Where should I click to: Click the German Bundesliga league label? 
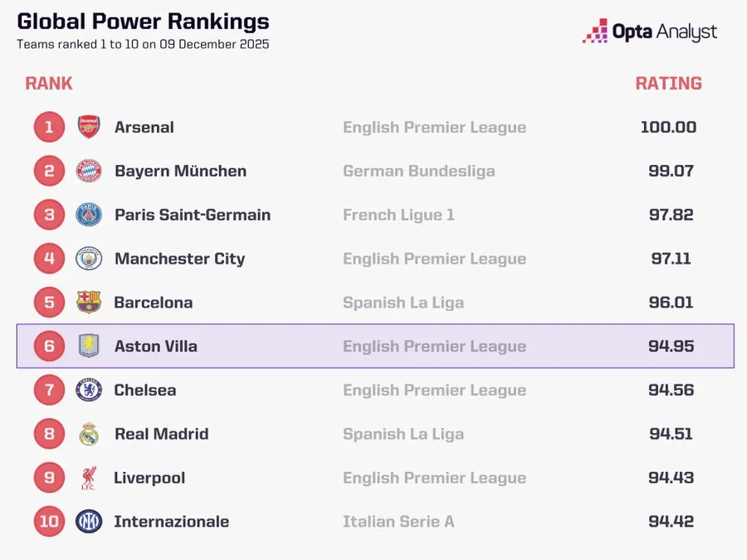418,171
